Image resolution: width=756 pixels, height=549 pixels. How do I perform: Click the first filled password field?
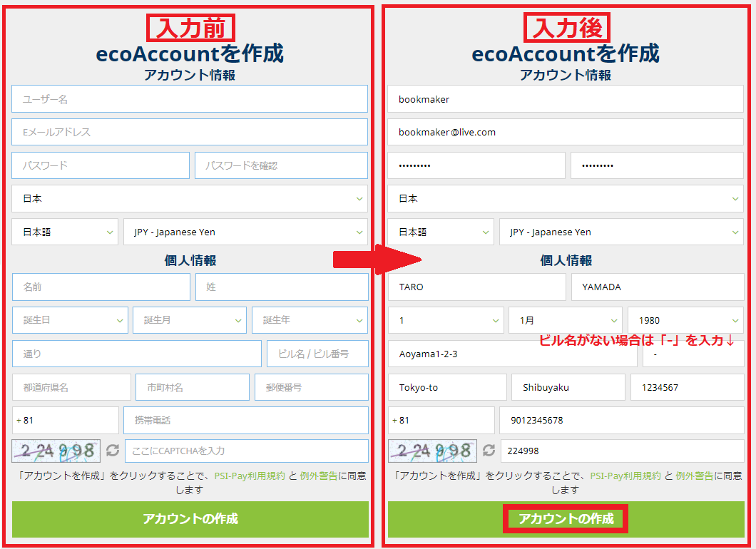pyautogui.click(x=476, y=165)
